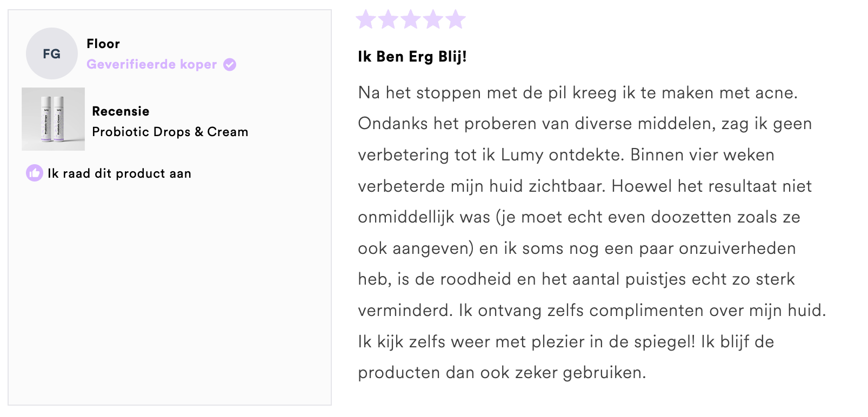868x417 pixels.
Task: Click the review title Ik Ben Erg Blij!
Action: point(412,57)
